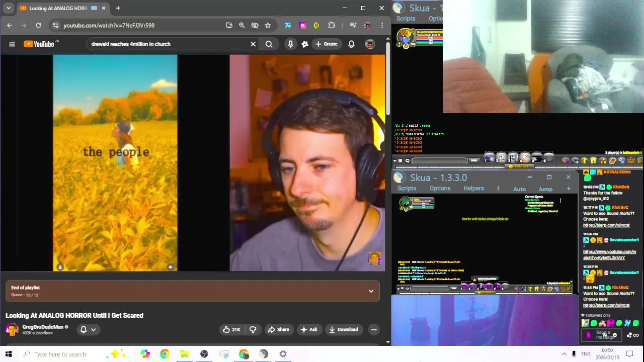Open the youtube.com link in chat
Image resolution: width=644 pixels, height=362 pixels.
pos(609,254)
